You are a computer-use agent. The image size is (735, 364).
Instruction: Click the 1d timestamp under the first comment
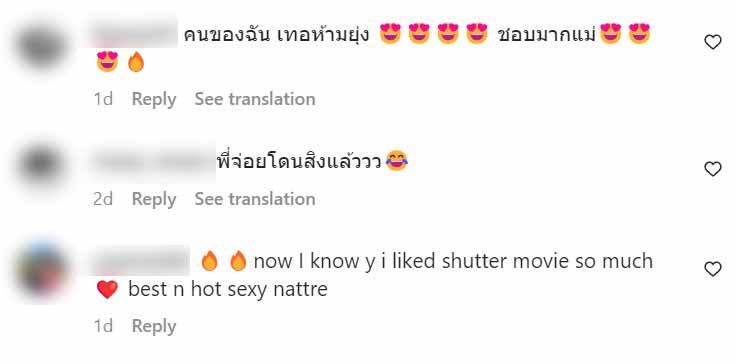point(103,99)
